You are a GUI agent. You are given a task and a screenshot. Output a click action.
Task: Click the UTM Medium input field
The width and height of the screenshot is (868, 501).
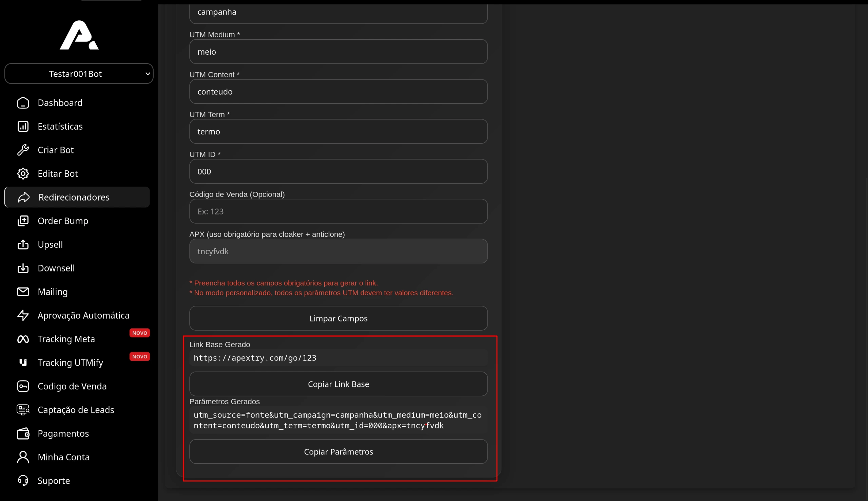coord(338,52)
